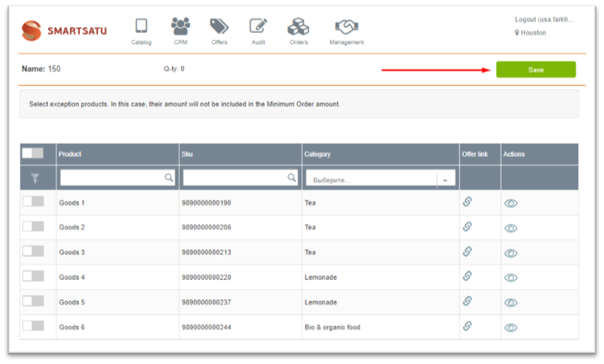Screen dimensions: 604x364
Task: Open the Catalog section icon
Action: click(141, 27)
